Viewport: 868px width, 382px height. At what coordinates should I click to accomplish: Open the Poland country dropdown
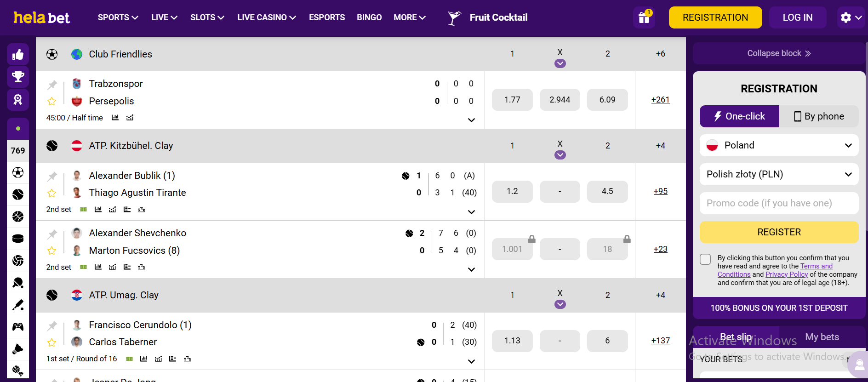(x=779, y=145)
